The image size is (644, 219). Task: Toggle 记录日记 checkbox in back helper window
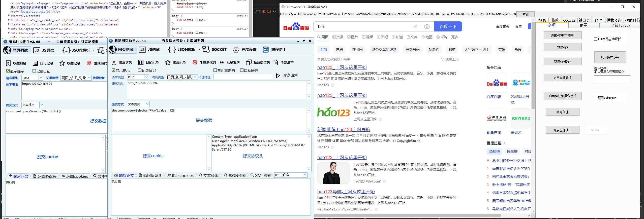tap(34, 71)
